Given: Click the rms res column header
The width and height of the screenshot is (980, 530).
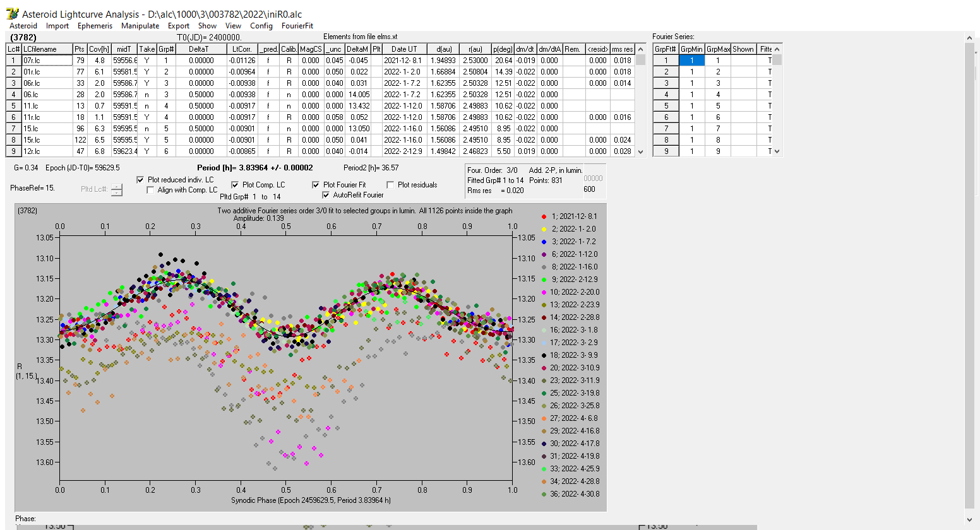Looking at the screenshot, I should (623, 49).
